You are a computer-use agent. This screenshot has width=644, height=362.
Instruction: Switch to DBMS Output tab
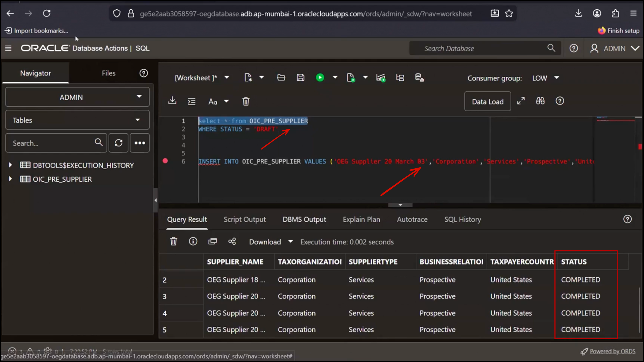point(304,219)
